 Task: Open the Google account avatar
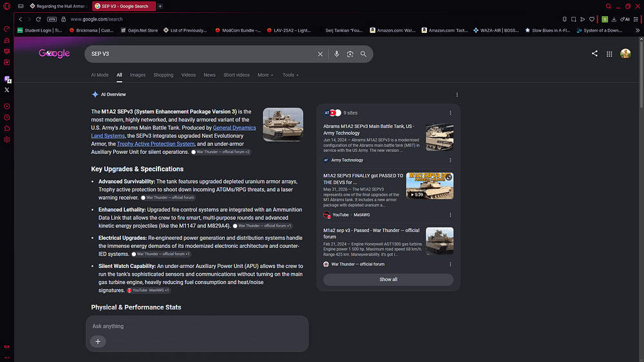(x=625, y=53)
